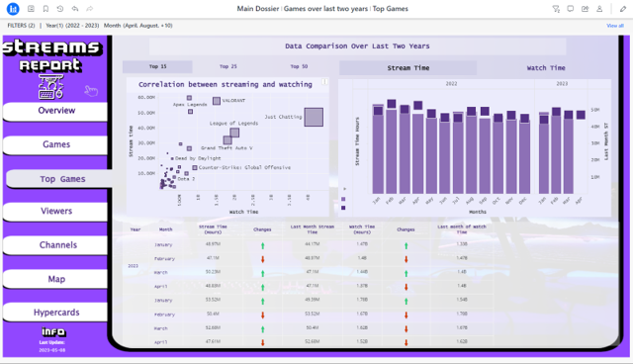Select the VALORANT data point
Image resolution: width=633 pixels, height=364 pixels.
point(217,101)
